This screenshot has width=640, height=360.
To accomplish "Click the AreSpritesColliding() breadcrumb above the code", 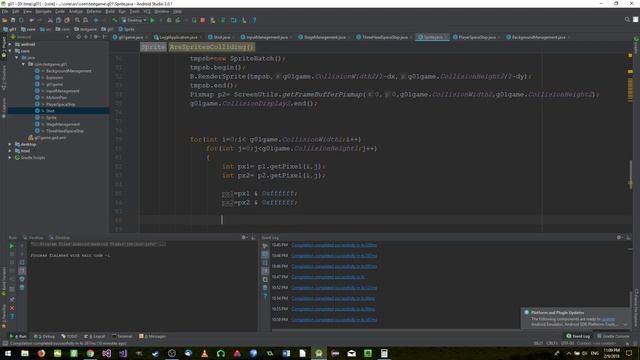I will coord(212,47).
